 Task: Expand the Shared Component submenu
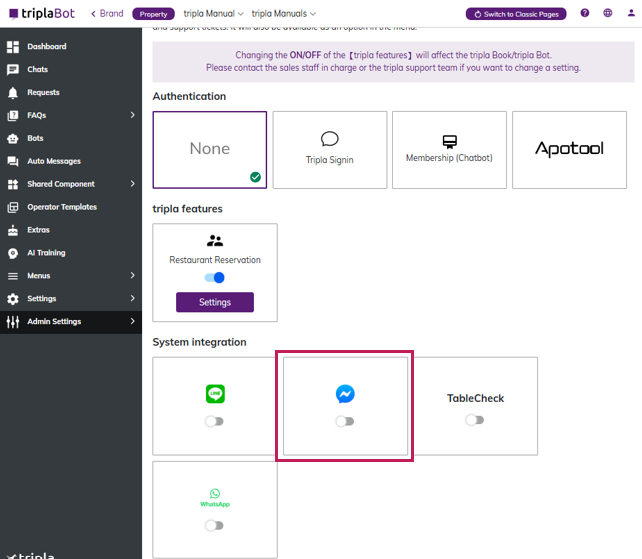pos(132,184)
